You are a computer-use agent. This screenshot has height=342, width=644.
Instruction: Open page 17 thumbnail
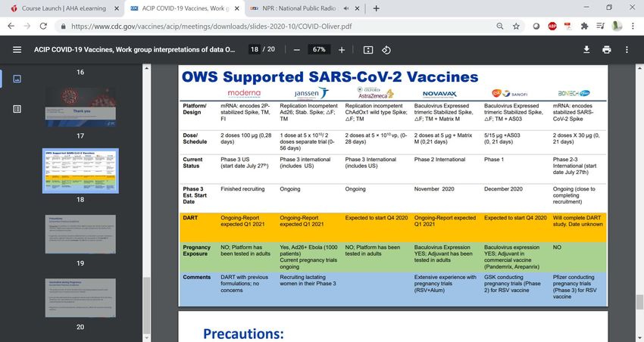point(80,107)
